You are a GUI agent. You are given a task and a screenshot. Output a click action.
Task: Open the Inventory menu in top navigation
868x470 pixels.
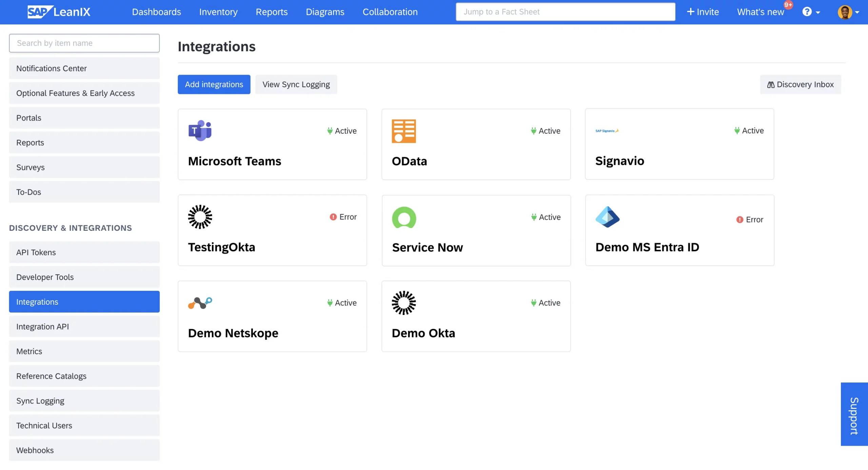tap(218, 12)
